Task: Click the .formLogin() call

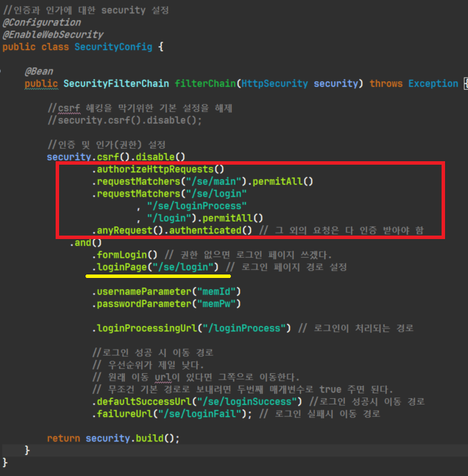Action: click(x=124, y=255)
